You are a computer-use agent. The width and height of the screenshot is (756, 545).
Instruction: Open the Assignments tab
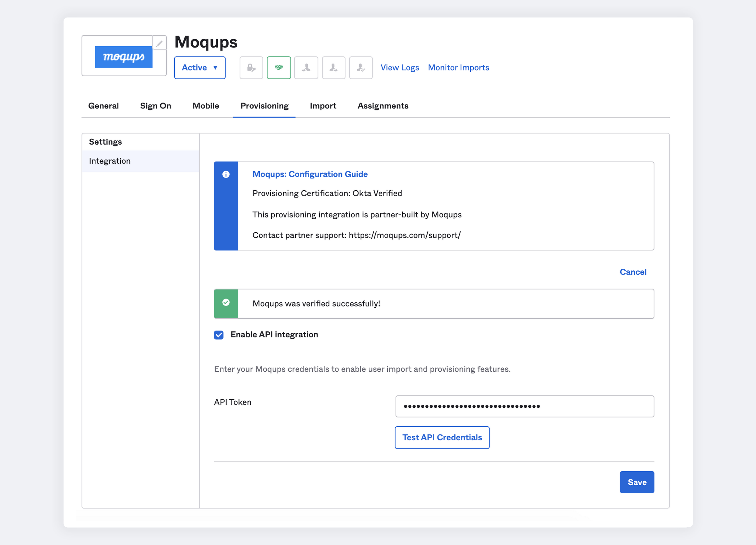point(383,106)
